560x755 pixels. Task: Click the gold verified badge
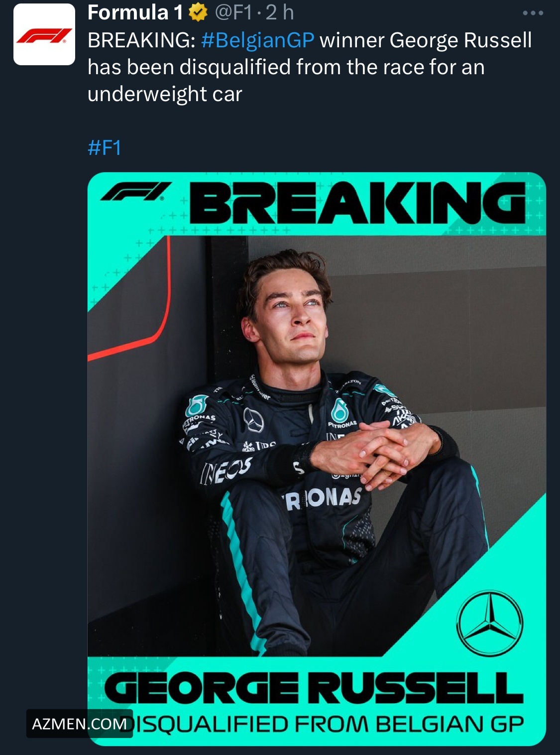tap(198, 13)
